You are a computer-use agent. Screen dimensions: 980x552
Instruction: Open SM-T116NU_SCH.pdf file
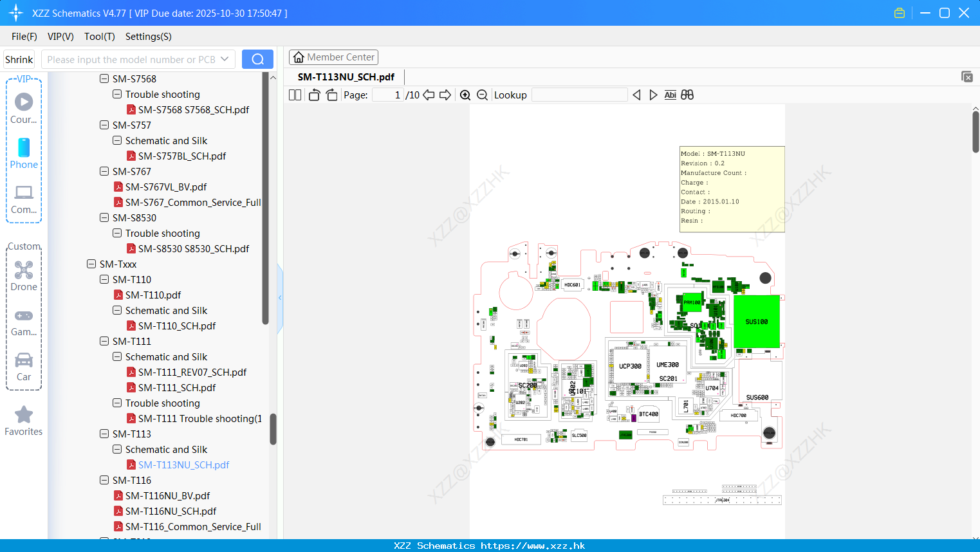click(171, 511)
